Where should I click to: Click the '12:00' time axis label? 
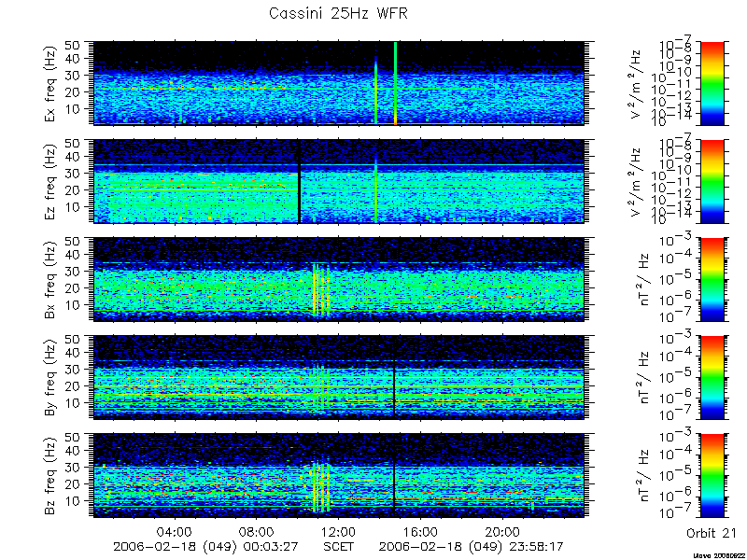tap(338, 531)
